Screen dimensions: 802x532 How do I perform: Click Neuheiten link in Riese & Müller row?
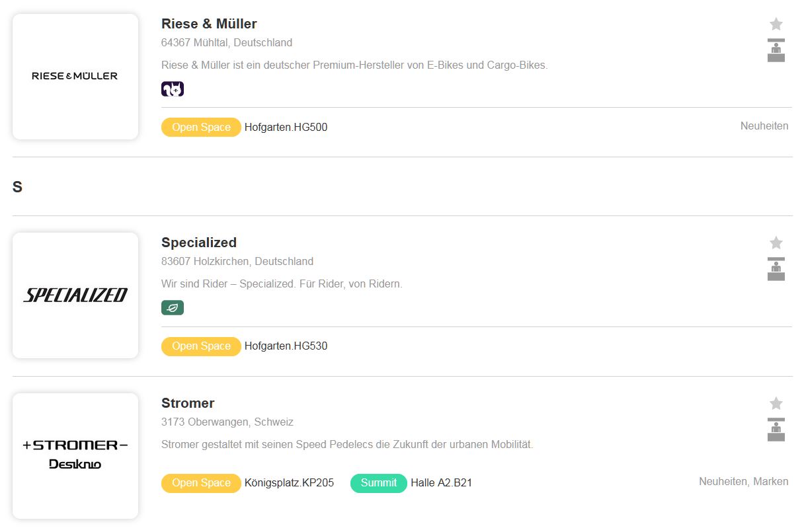click(764, 126)
